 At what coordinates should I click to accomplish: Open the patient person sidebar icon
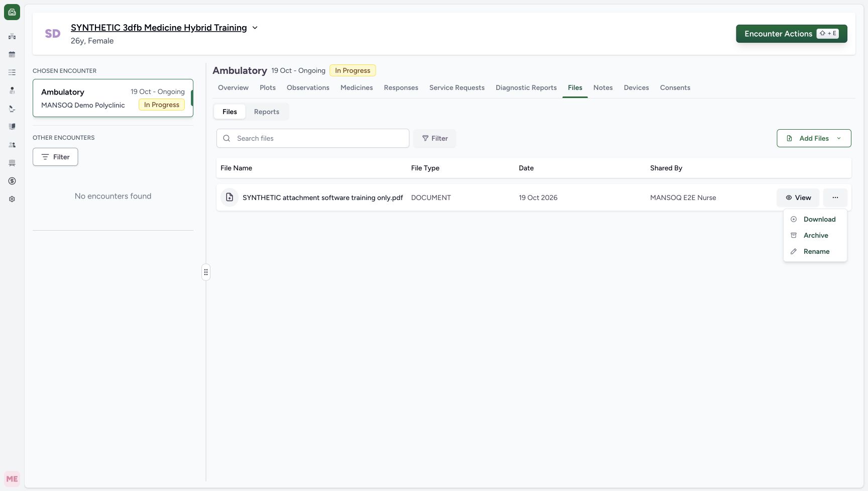[x=12, y=90]
